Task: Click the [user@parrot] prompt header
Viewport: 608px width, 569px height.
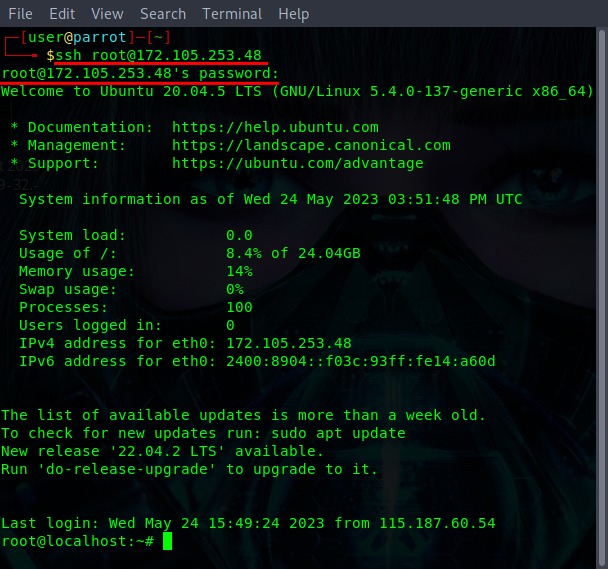Action: 95,37
